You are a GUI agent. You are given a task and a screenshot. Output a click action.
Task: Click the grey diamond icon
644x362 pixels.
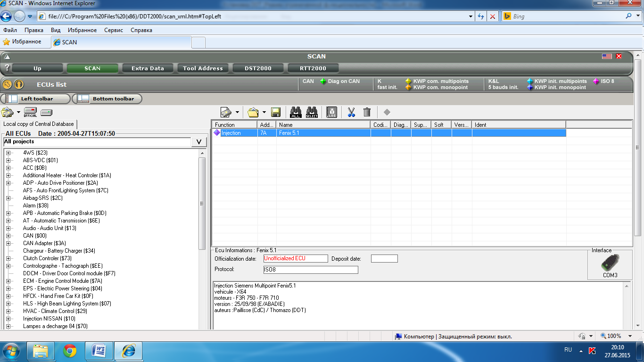click(x=387, y=112)
